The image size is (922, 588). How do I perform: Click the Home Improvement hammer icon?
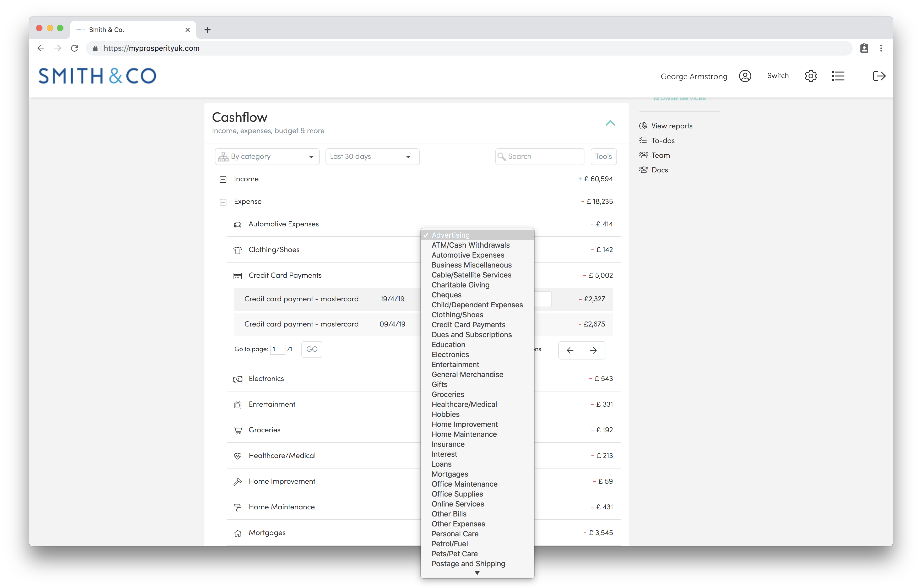pyautogui.click(x=238, y=482)
